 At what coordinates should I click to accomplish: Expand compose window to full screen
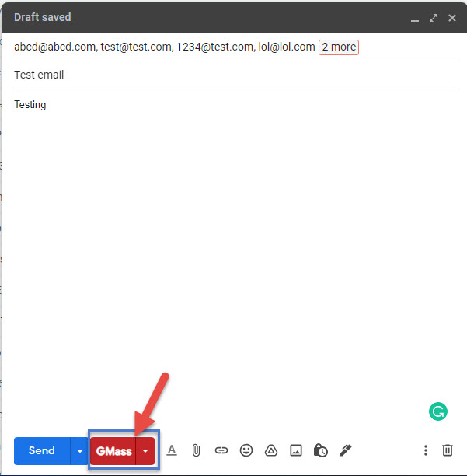[434, 18]
